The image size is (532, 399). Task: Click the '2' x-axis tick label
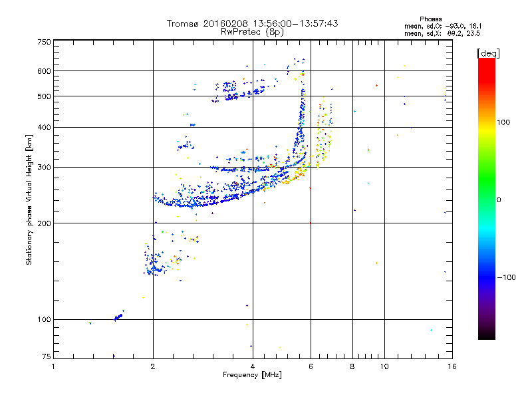153,366
